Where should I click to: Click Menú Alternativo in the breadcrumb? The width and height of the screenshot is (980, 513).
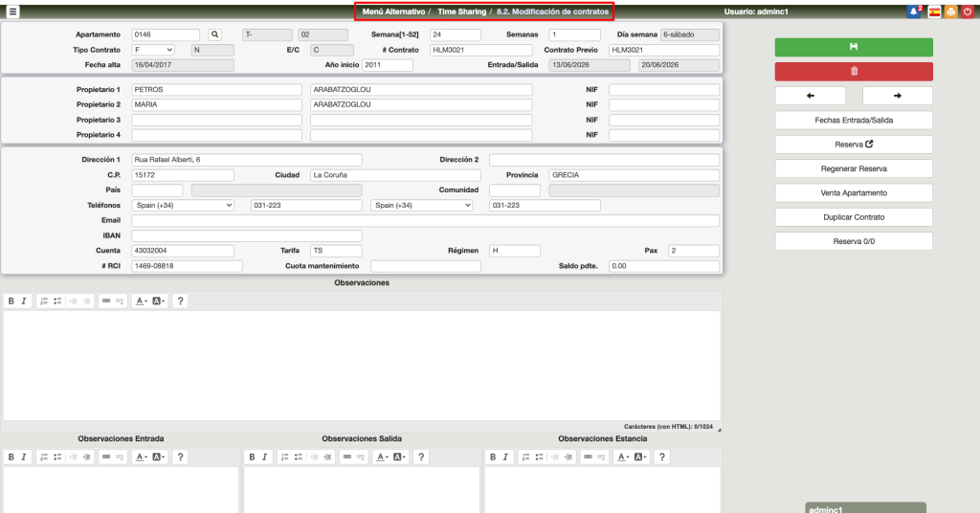tap(393, 11)
